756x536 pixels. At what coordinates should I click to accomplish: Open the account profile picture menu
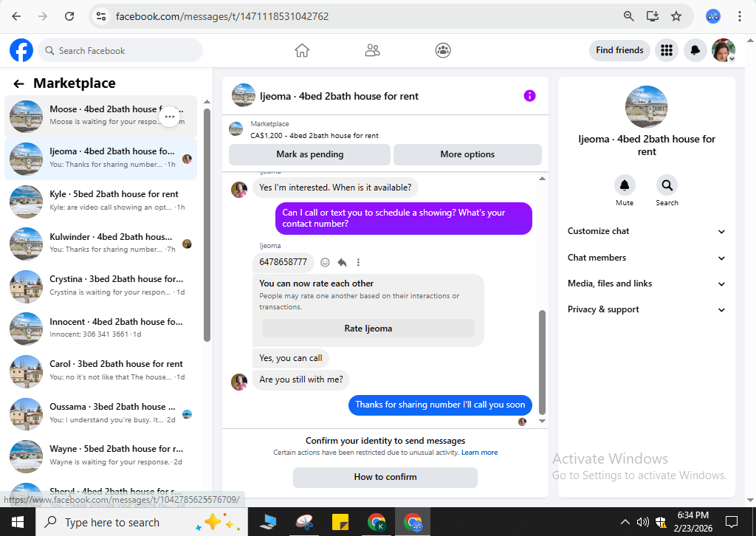[x=724, y=50]
